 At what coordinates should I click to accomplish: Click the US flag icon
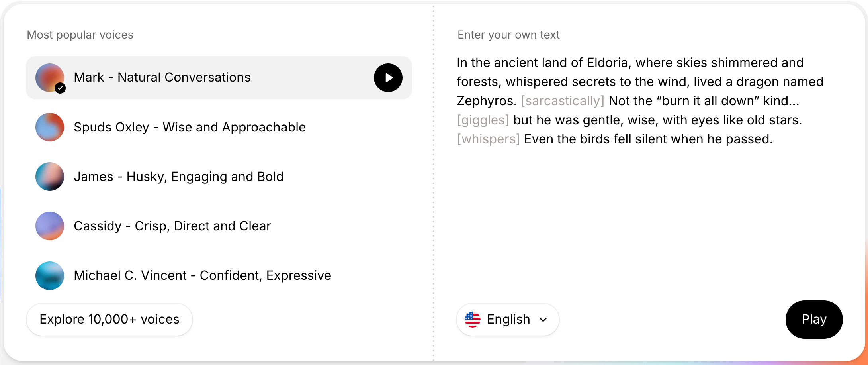point(472,319)
